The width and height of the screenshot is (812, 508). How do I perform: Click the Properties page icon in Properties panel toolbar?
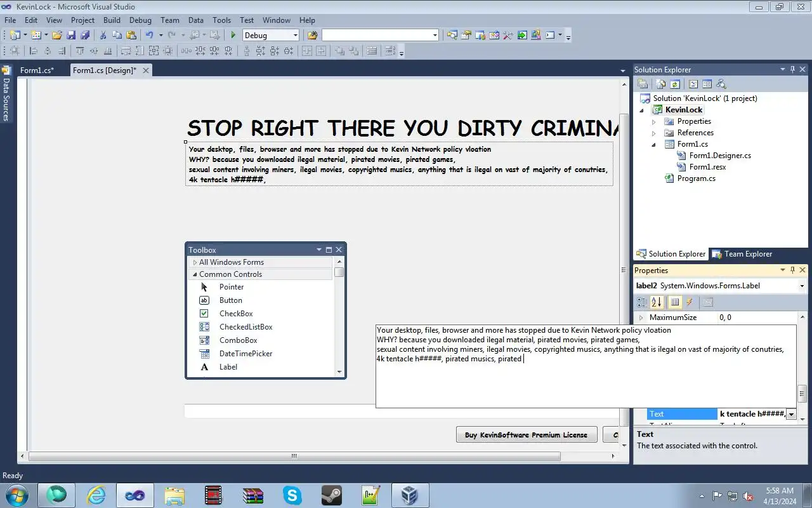pyautogui.click(x=708, y=302)
